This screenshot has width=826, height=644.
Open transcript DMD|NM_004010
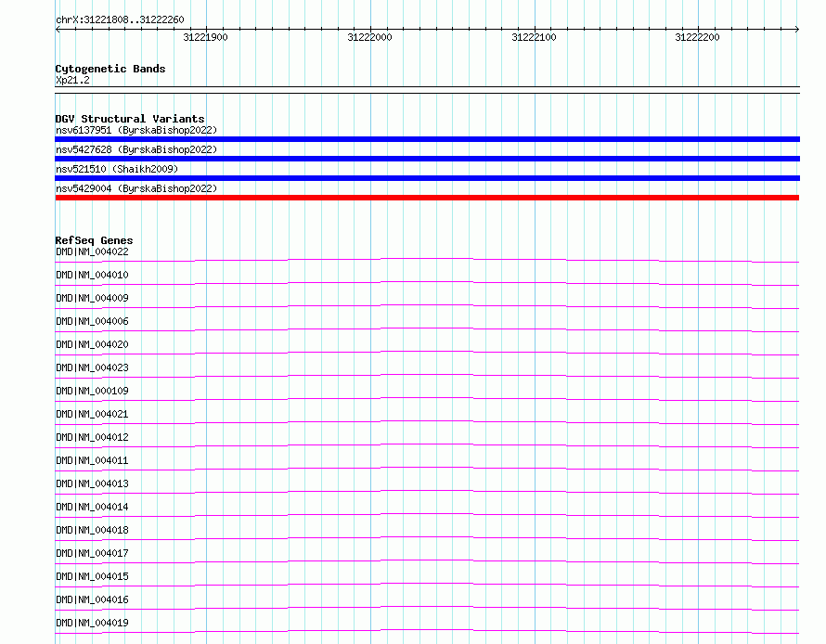(92, 275)
